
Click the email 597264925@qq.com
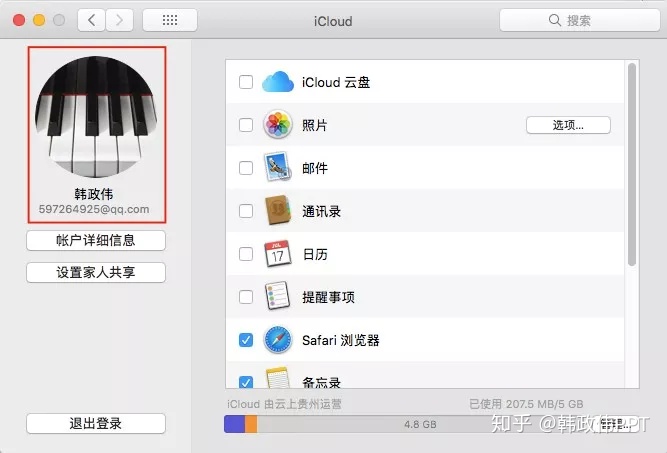coord(94,209)
